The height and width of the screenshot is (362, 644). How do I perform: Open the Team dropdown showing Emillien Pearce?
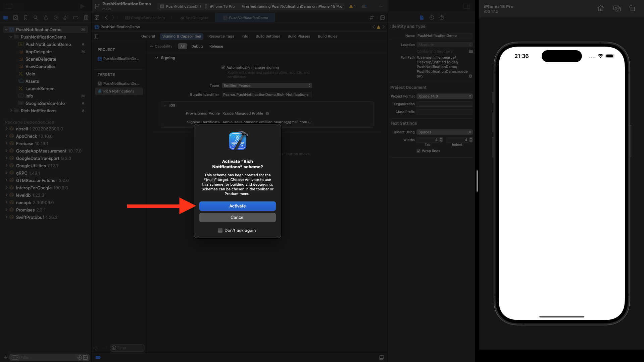coord(267,85)
